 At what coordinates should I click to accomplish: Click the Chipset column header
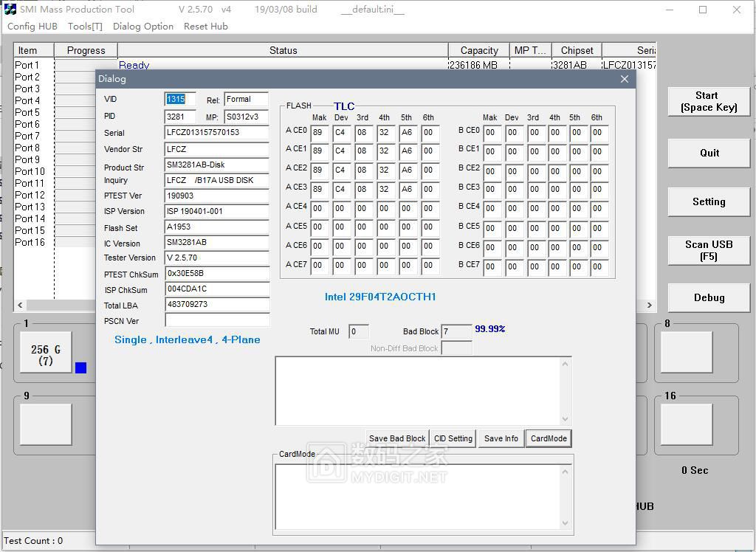coord(577,50)
